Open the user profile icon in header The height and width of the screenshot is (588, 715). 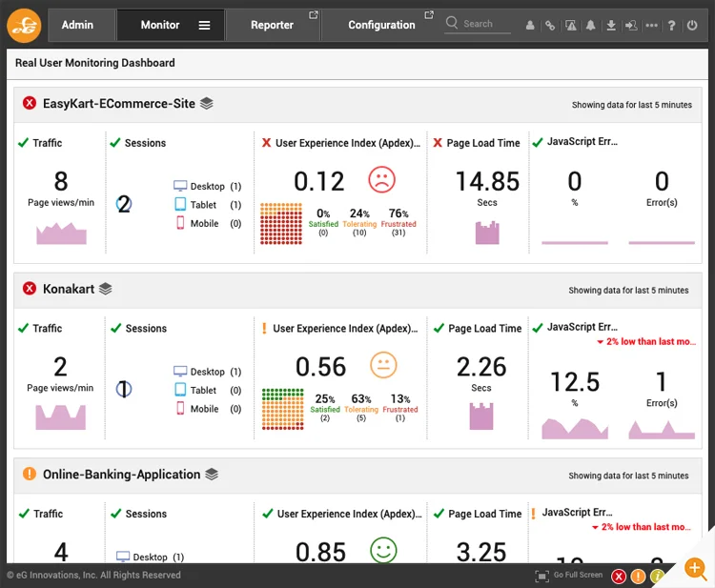(x=530, y=25)
